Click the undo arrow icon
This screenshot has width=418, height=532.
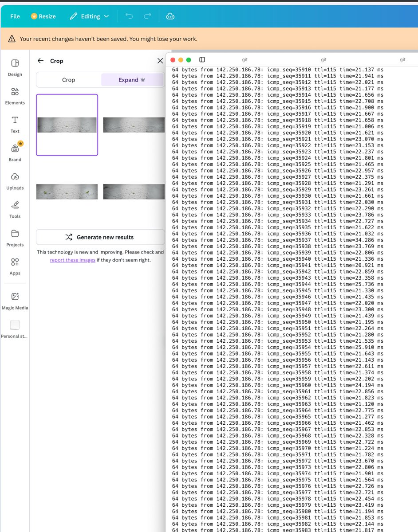click(x=129, y=16)
